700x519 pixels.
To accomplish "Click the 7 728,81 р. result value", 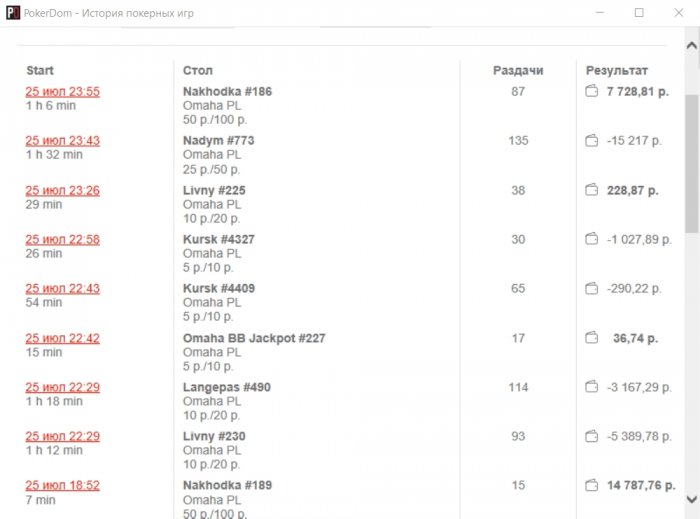I will 638,91.
